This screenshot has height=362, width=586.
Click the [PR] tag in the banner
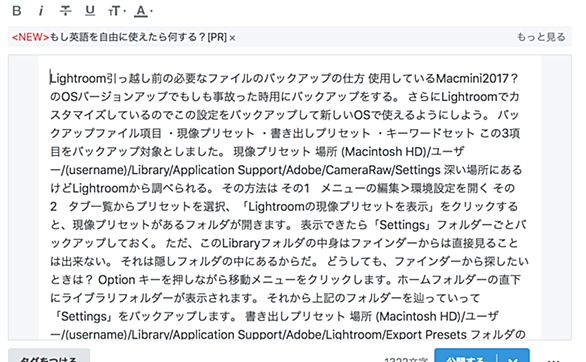point(217,37)
